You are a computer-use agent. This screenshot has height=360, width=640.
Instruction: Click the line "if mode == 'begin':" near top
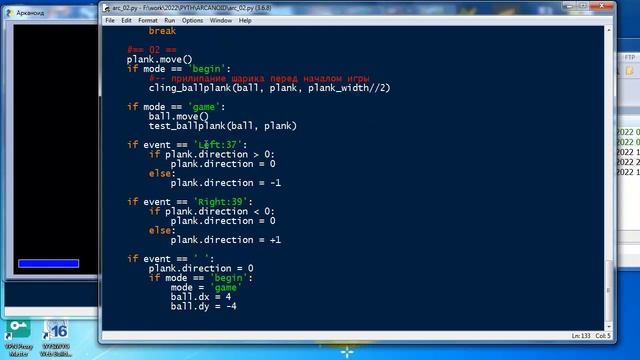179,69
